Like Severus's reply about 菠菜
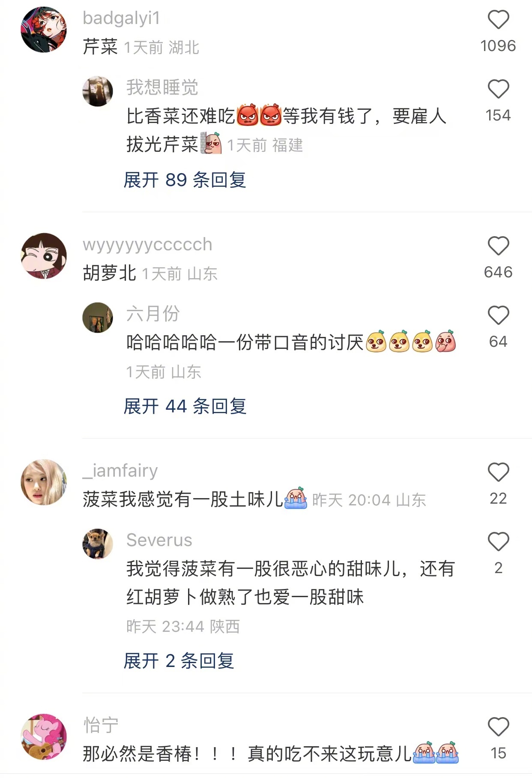The height and width of the screenshot is (778, 532). tap(498, 542)
